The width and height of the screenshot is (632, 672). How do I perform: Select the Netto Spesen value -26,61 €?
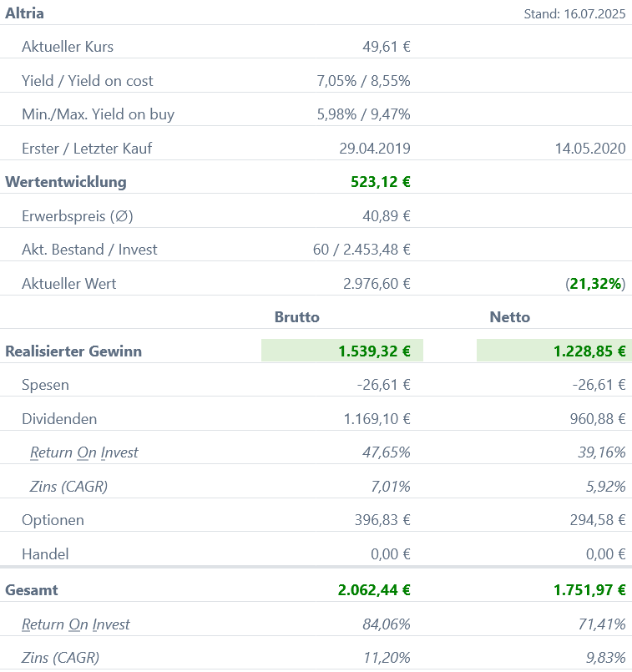click(x=599, y=385)
